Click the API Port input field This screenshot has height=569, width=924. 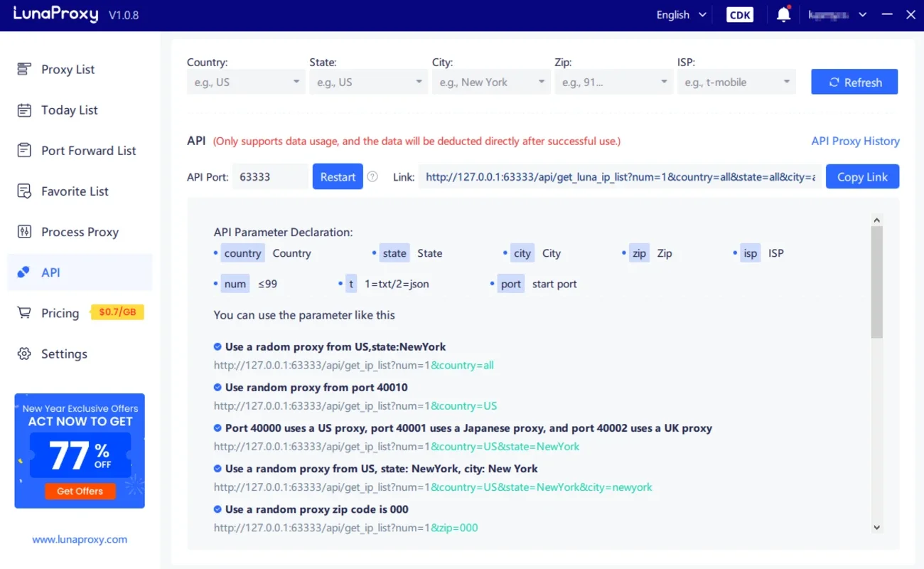point(270,176)
